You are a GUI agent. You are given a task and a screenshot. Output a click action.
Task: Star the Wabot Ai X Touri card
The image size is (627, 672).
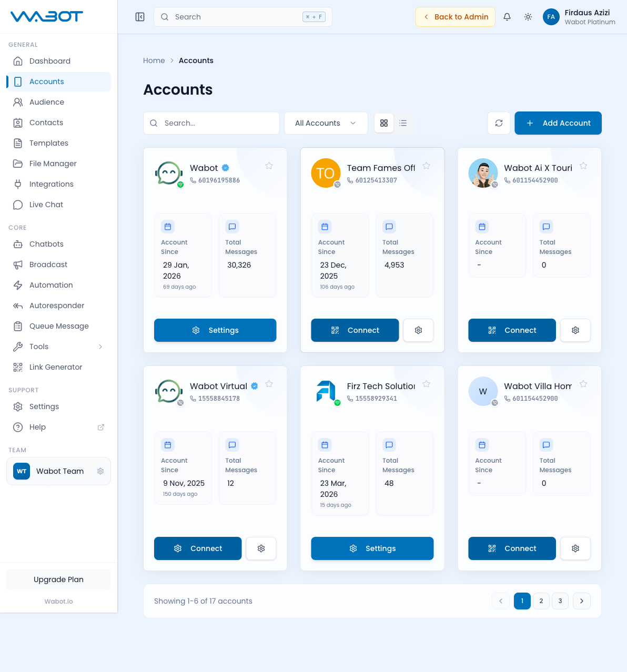pyautogui.click(x=583, y=166)
